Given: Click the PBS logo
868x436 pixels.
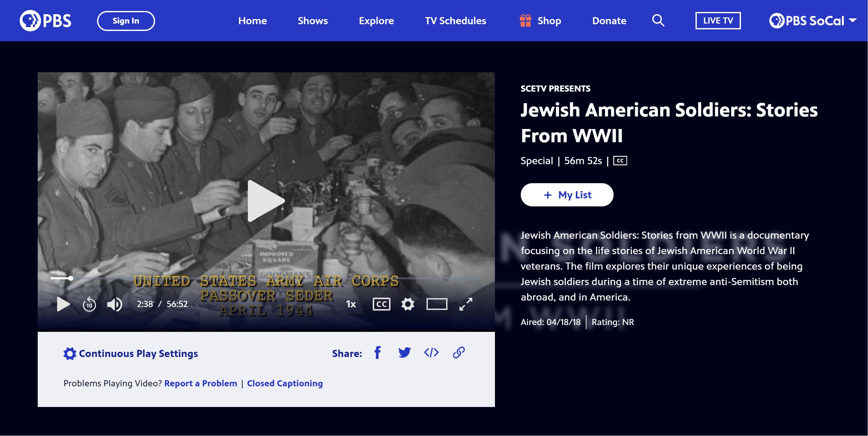Looking at the screenshot, I should [45, 21].
